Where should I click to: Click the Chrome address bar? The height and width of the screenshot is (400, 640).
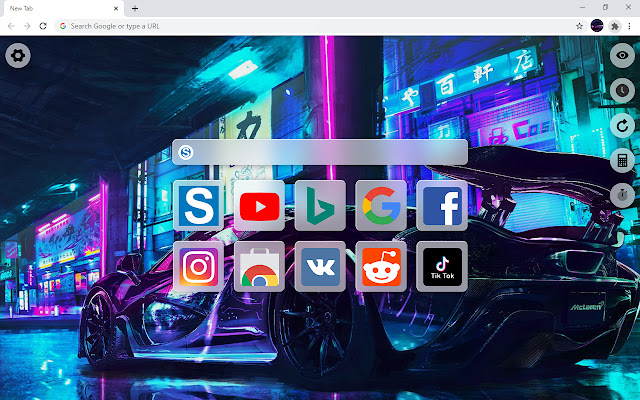click(320, 26)
